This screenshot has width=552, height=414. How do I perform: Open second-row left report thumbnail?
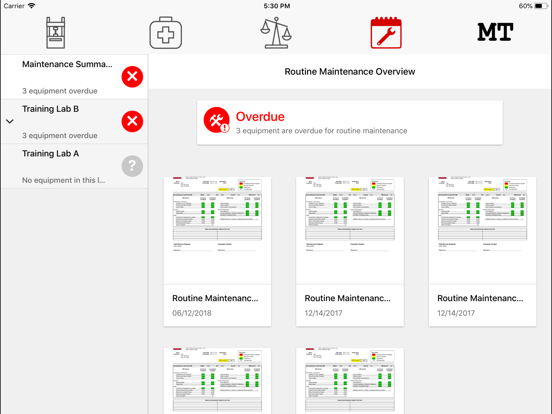217,381
